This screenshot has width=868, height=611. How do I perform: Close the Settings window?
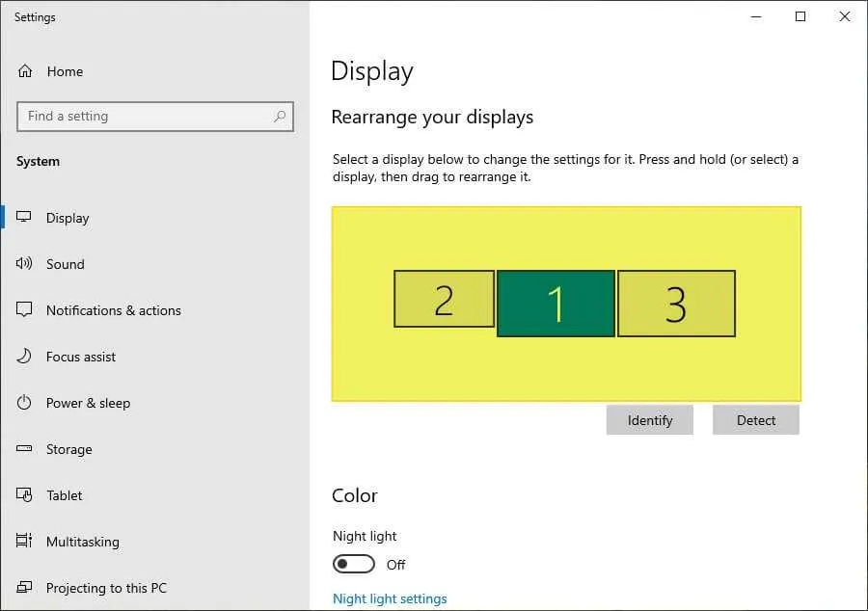click(x=845, y=16)
